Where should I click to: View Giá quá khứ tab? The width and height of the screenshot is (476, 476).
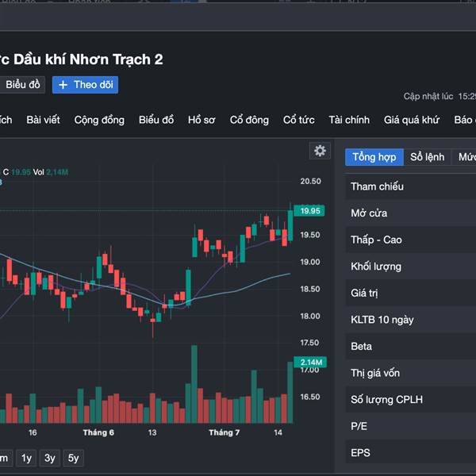[x=412, y=120]
